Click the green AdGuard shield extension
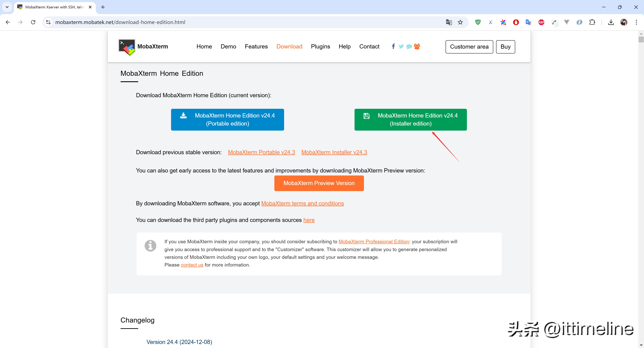The image size is (644, 348). (478, 22)
